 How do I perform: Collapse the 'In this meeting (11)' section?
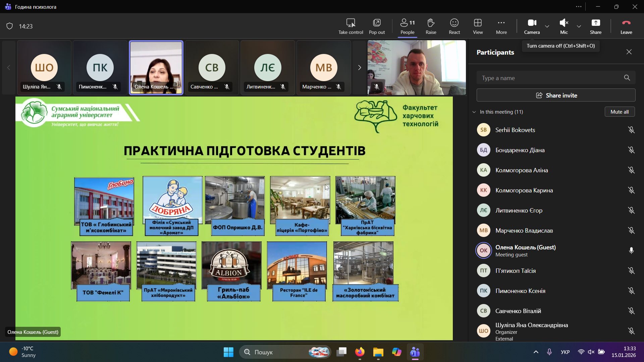(474, 112)
